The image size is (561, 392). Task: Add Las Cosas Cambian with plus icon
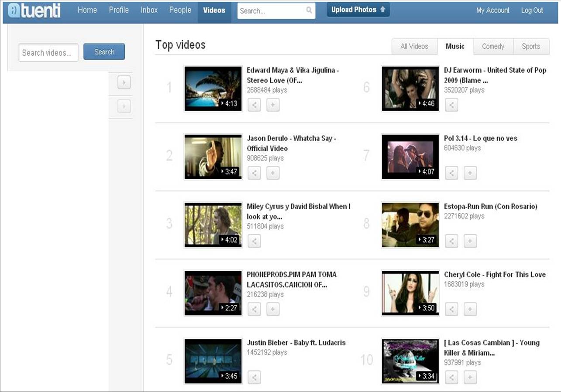[x=470, y=377]
